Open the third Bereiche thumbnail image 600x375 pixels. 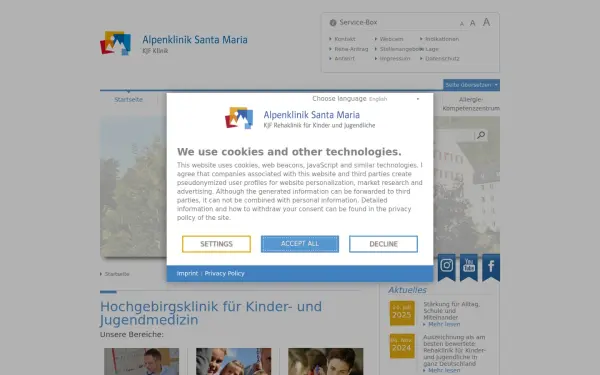(x=326, y=361)
